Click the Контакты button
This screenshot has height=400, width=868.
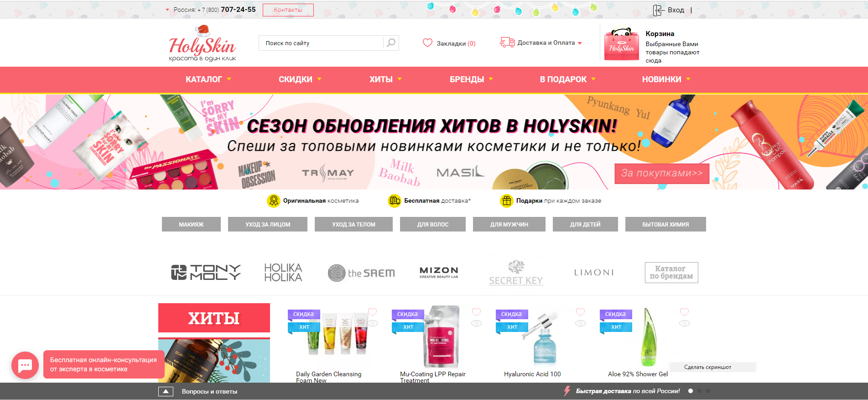point(288,10)
